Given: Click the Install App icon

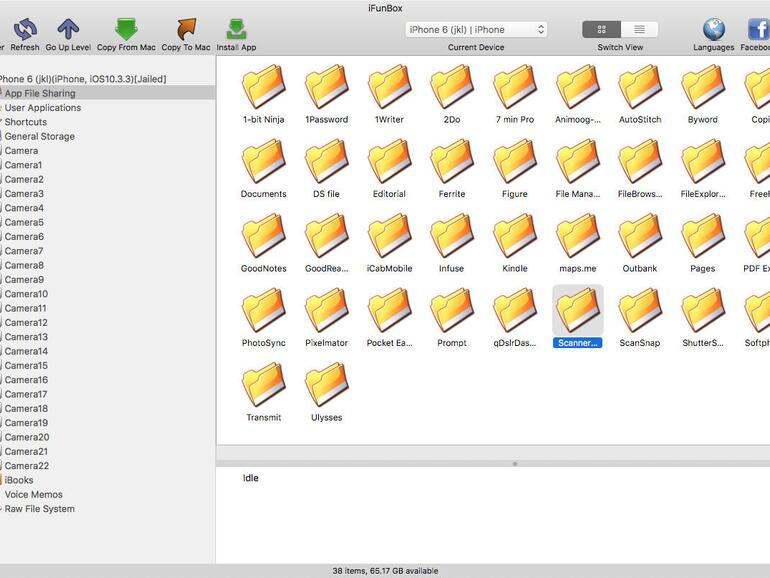Looking at the screenshot, I should pyautogui.click(x=236, y=30).
